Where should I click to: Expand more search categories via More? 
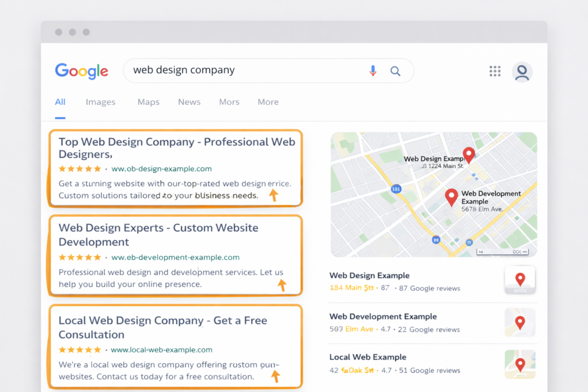click(268, 102)
